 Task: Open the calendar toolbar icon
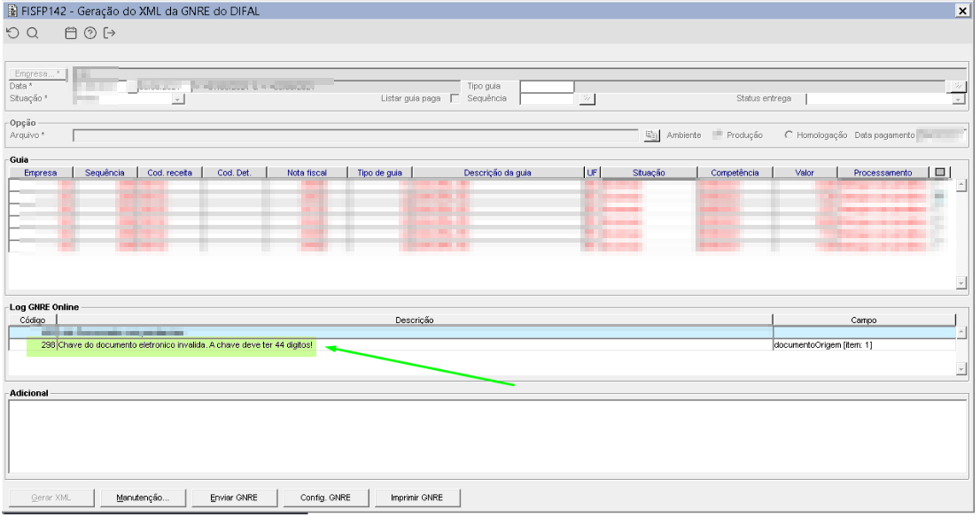(71, 33)
